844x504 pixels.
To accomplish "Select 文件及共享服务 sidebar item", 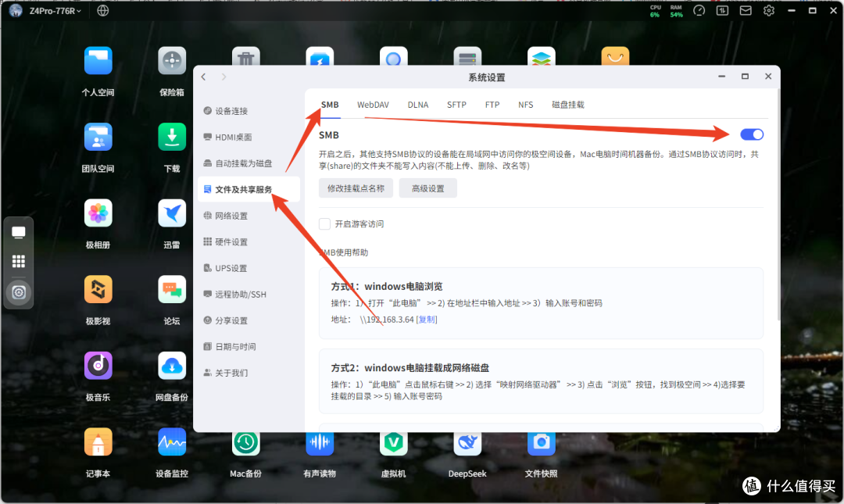I will [x=249, y=190].
